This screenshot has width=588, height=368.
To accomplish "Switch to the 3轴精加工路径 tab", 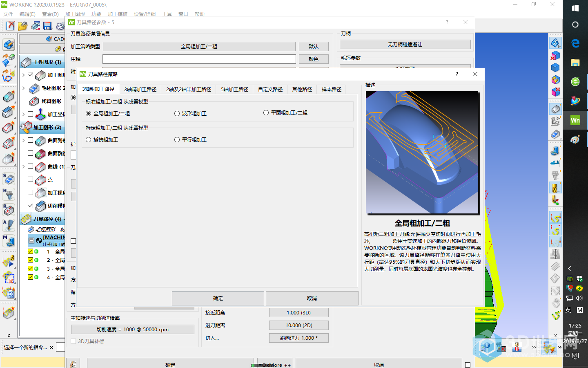I will pyautogui.click(x=140, y=89).
